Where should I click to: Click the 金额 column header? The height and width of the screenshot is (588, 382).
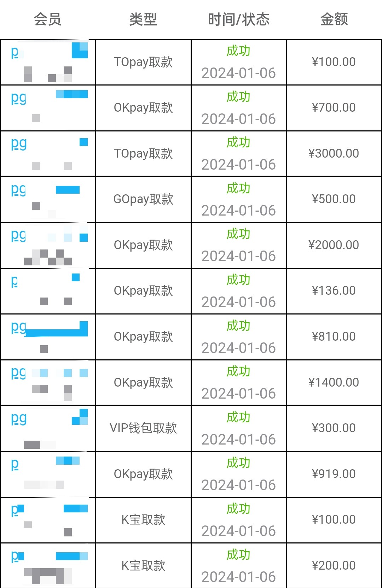pos(334,19)
